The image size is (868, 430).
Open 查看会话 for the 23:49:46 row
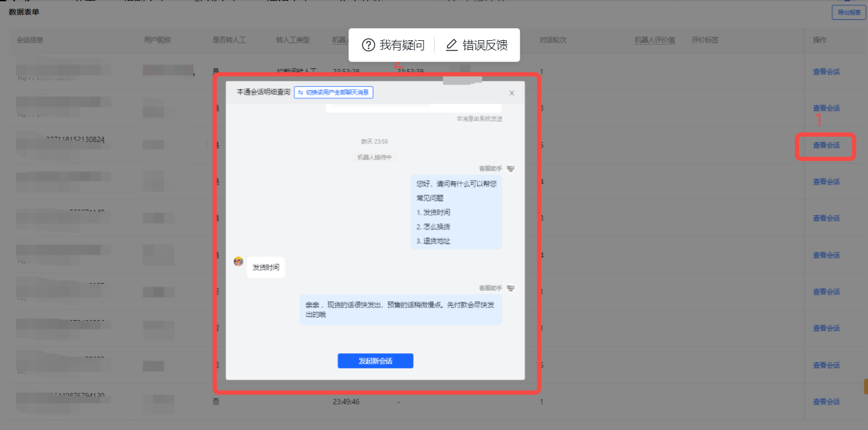(826, 402)
